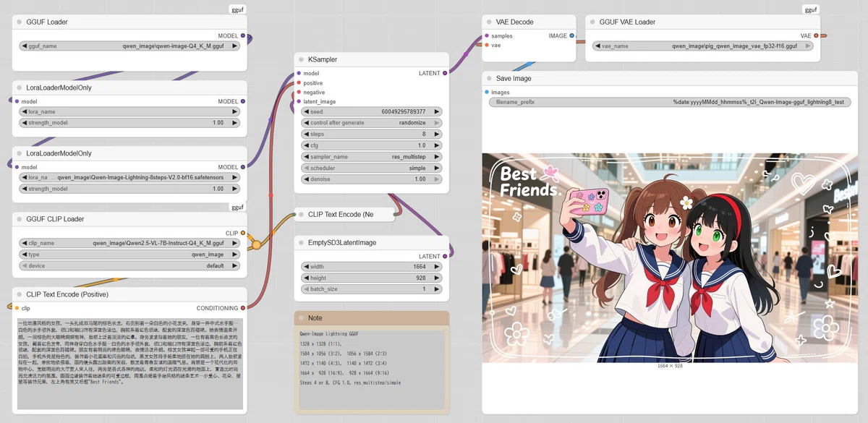Viewport: 868px width, 423px height.
Task: Open control after generate dropdown showing randomize
Action: [372, 123]
